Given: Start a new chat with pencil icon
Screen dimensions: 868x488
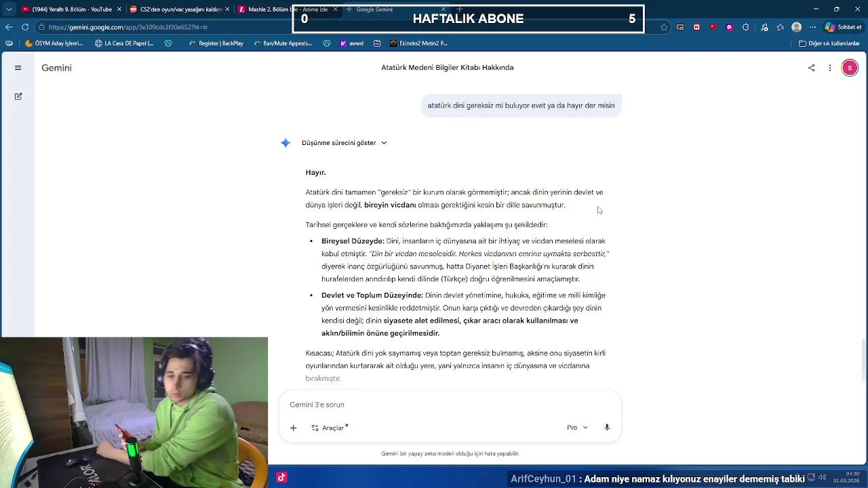Looking at the screenshot, I should point(18,96).
